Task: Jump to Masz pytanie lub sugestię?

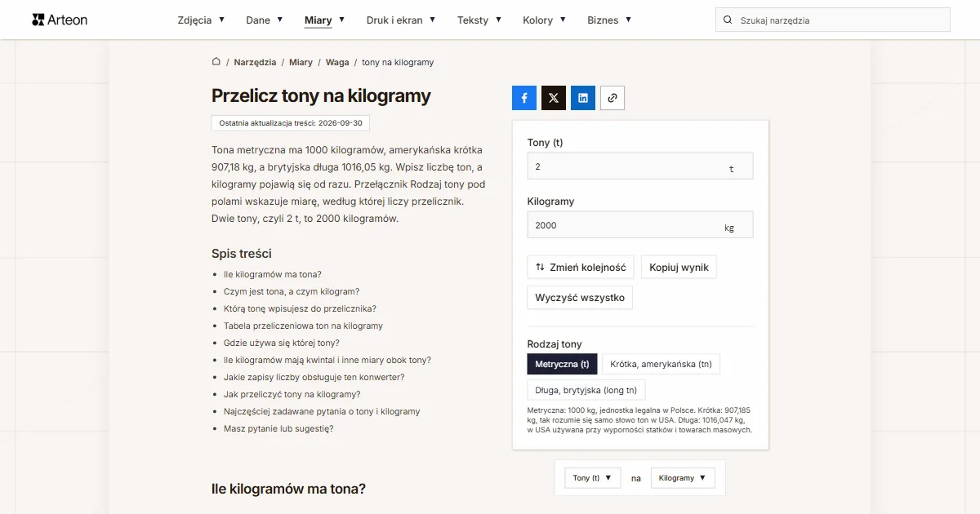Action: point(278,428)
